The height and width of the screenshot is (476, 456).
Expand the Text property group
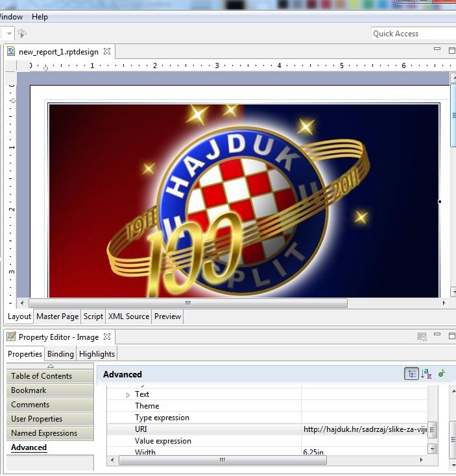(x=128, y=395)
